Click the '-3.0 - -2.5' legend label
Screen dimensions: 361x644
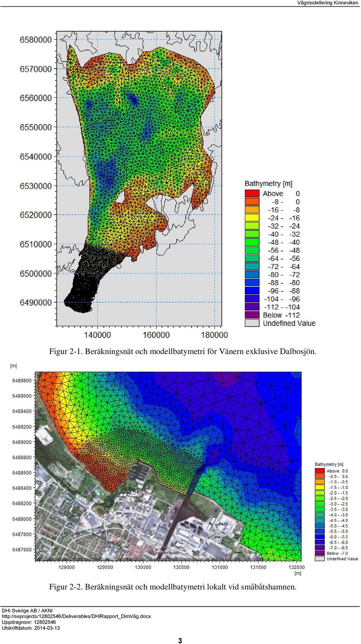click(x=338, y=504)
